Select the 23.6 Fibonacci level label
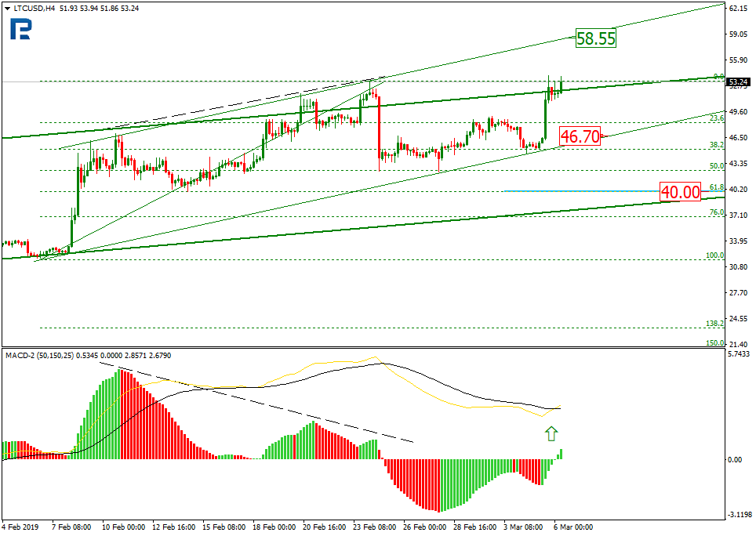Screen dimensions: 756x536 pos(717,118)
